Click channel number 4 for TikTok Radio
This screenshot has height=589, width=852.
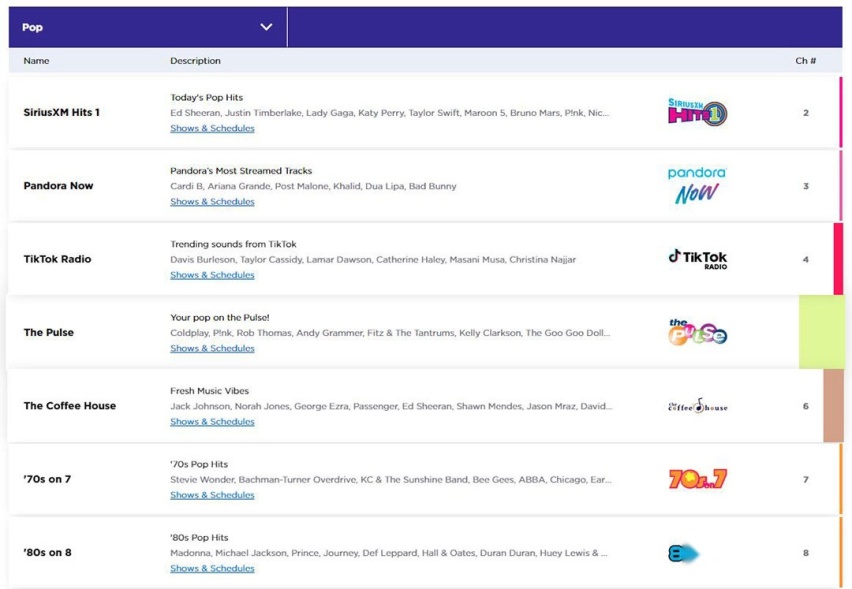[x=806, y=260]
